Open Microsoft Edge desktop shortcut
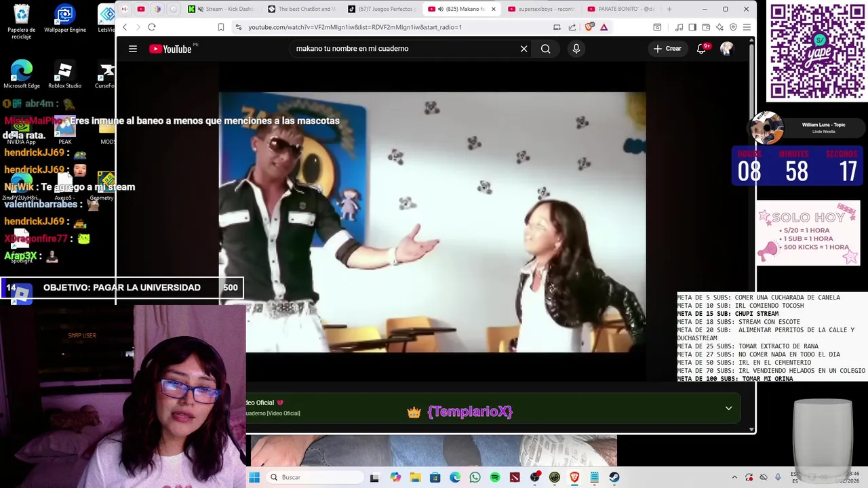This screenshot has width=868, height=488. click(x=22, y=75)
